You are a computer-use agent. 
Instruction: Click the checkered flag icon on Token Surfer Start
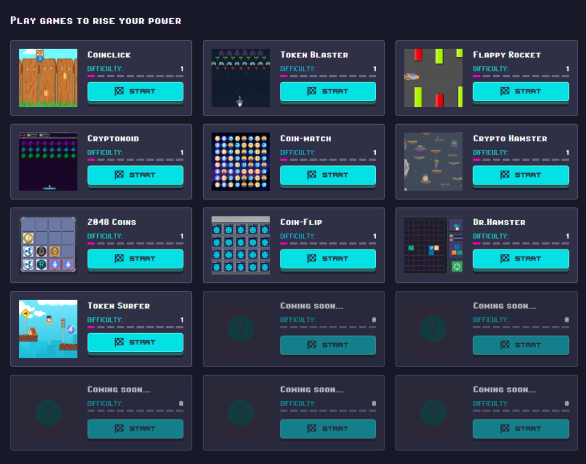pyautogui.click(x=119, y=342)
